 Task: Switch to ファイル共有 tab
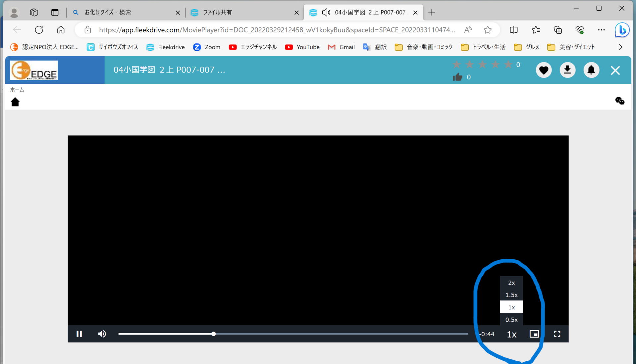(217, 12)
